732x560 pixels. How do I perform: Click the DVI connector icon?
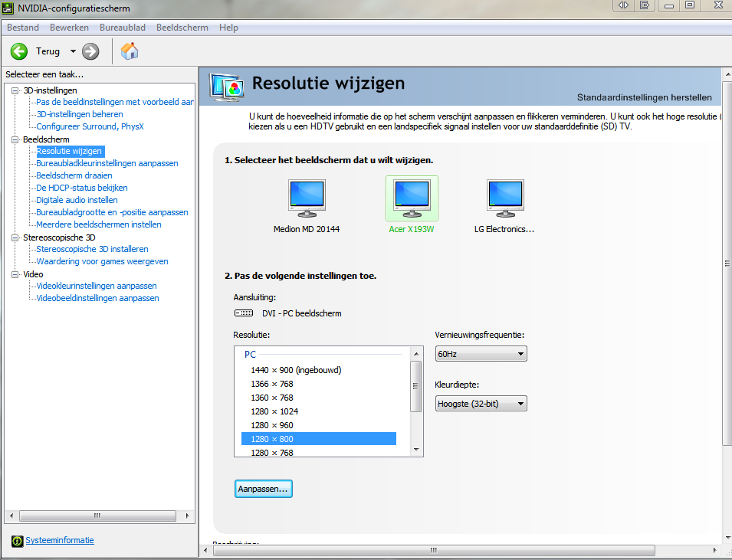(x=244, y=313)
